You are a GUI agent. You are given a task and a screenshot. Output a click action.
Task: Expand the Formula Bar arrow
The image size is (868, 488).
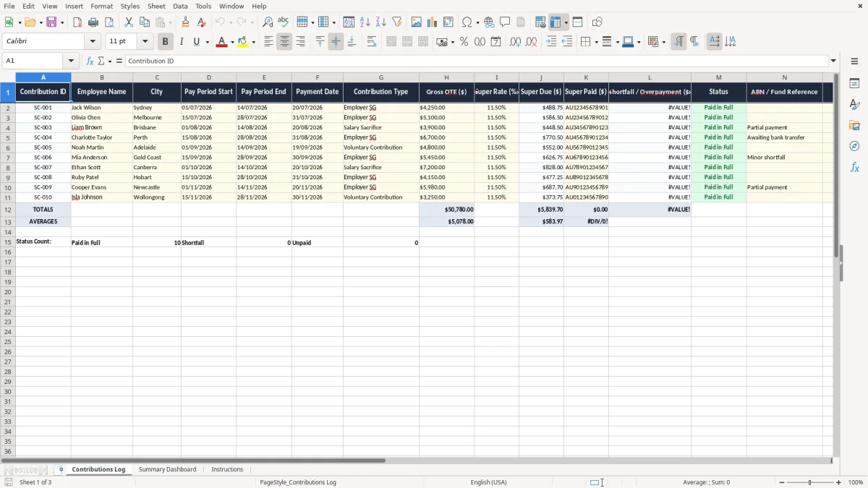tap(833, 61)
